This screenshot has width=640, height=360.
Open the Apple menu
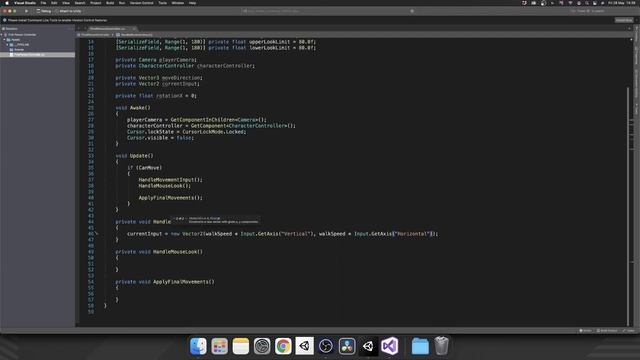tap(7, 3)
